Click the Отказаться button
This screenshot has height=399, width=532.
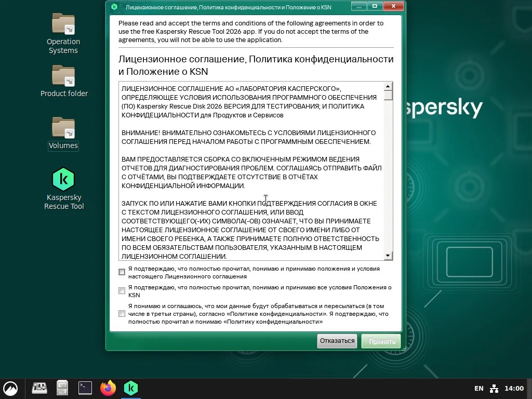[x=337, y=341]
